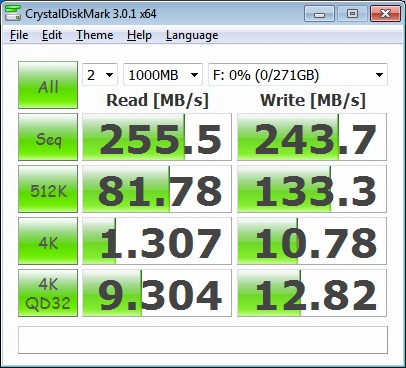This screenshot has width=406, height=368.
Task: Open the Edit menu
Action: (x=52, y=35)
